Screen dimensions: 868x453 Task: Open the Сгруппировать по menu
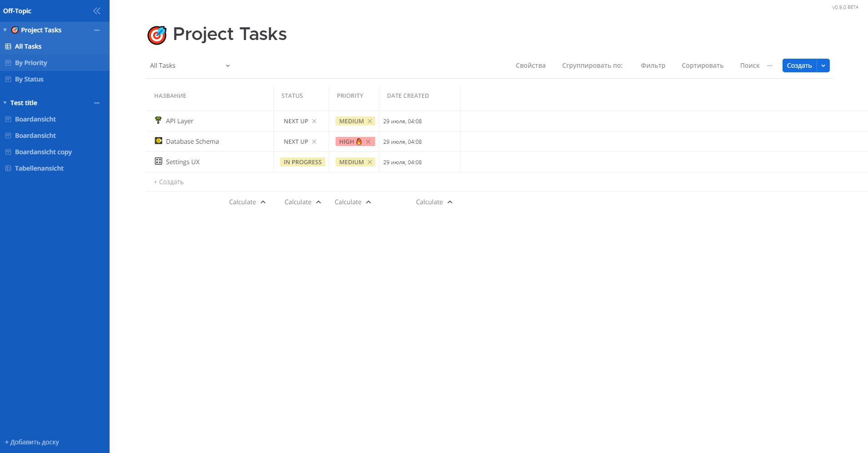592,65
